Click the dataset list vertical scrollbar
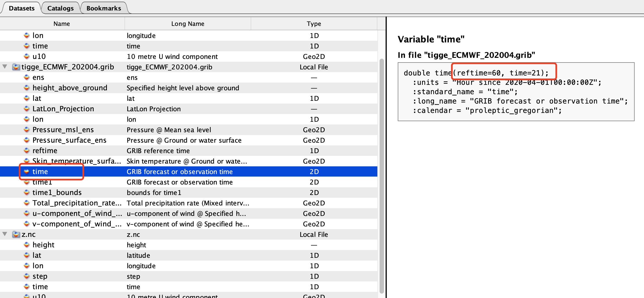Viewport: 644px width, 298px height. pyautogui.click(x=381, y=176)
